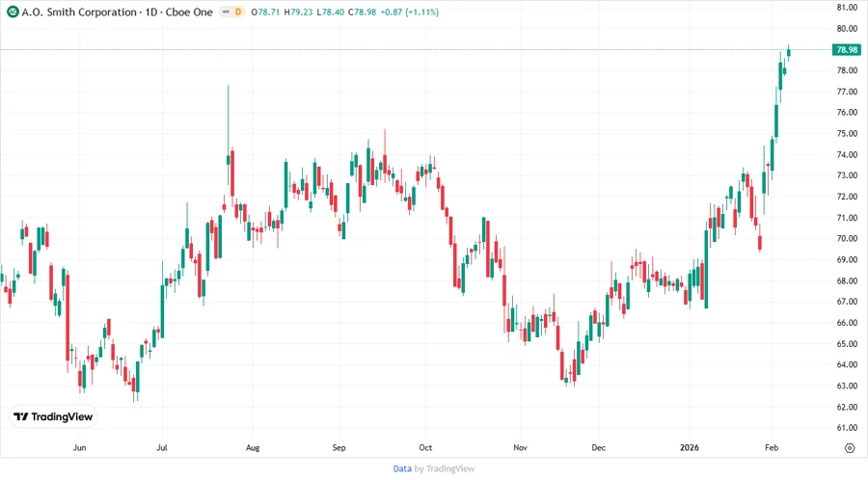The image size is (868, 480).
Task: Click the 75.00 price axis label
Action: point(847,133)
